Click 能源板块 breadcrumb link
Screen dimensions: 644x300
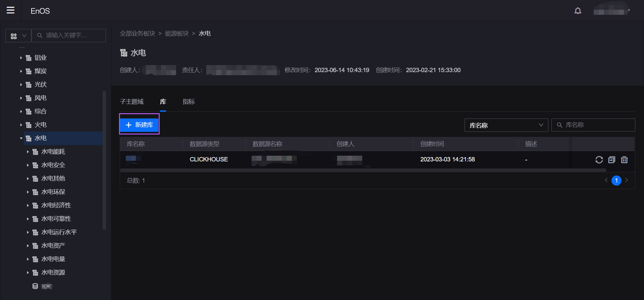pos(177,34)
